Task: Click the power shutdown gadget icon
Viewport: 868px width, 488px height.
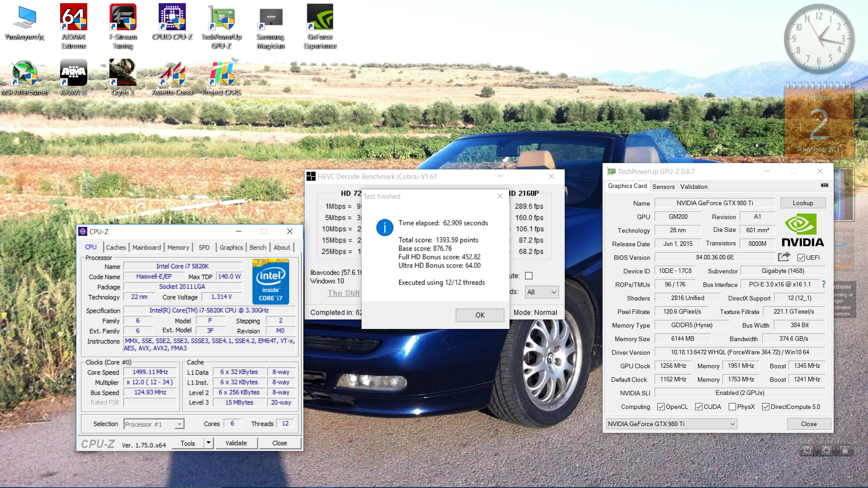Action: [x=807, y=450]
